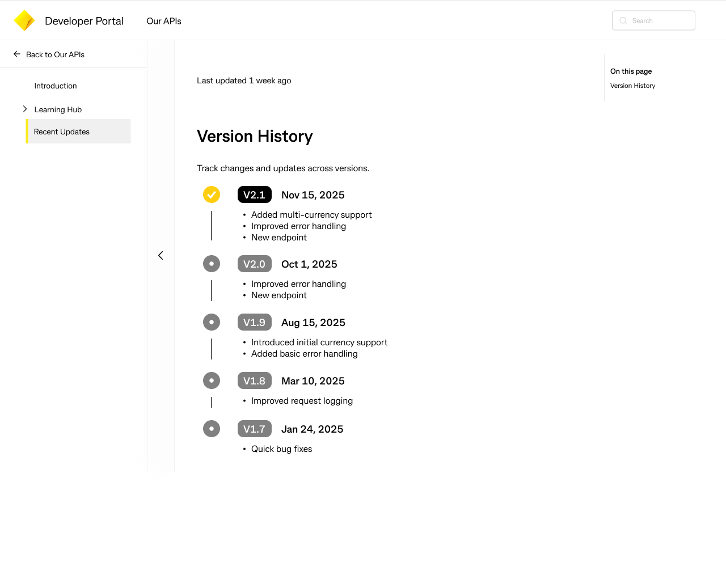Click the CommBank diamond logo
The height and width of the screenshot is (588, 726).
click(24, 20)
